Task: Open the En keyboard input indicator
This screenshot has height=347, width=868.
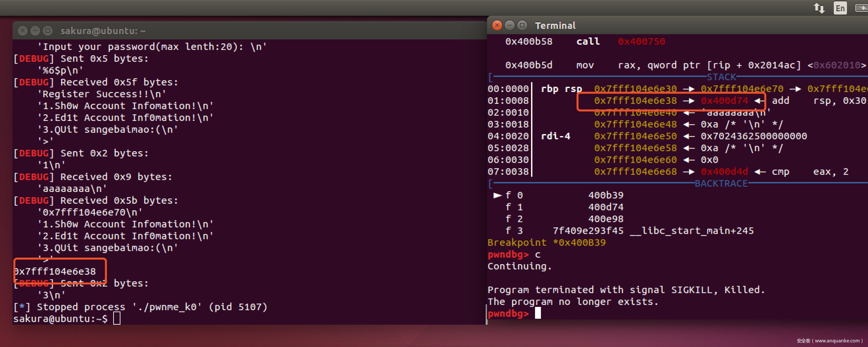Action: (x=840, y=8)
